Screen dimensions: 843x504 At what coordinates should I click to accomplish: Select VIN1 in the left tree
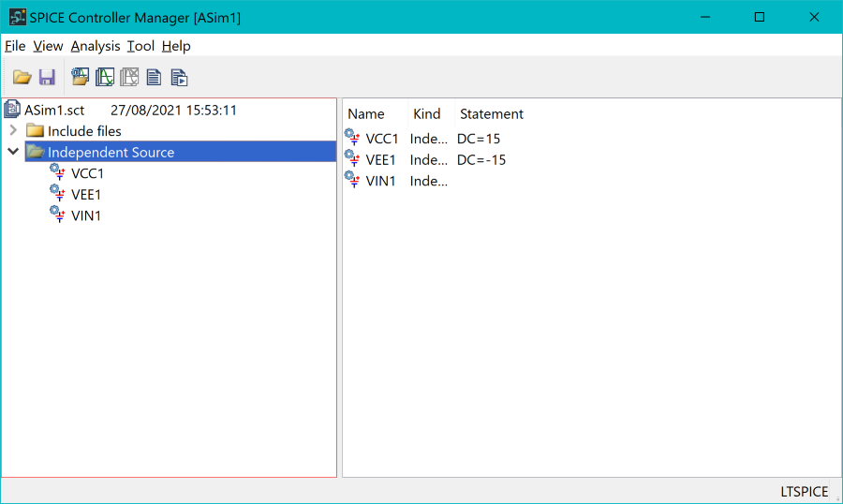(x=86, y=215)
